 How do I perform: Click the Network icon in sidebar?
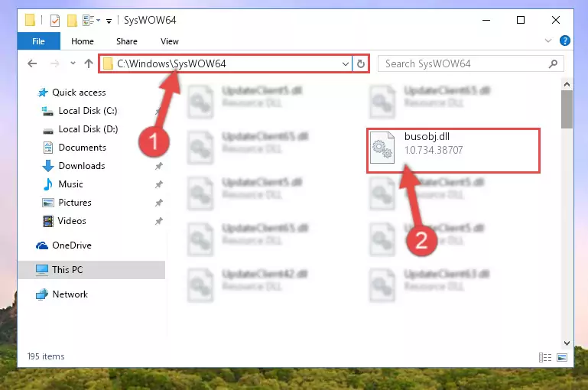[x=42, y=294]
